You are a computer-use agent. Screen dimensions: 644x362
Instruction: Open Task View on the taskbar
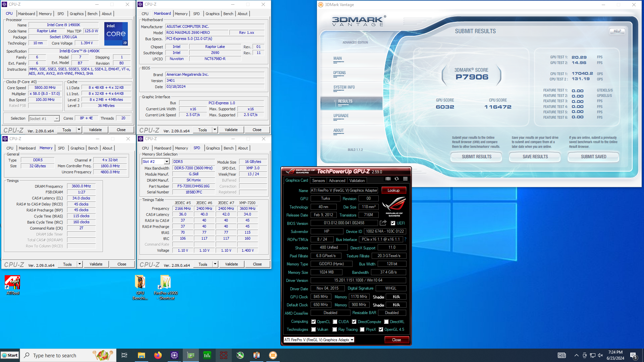pos(124,355)
